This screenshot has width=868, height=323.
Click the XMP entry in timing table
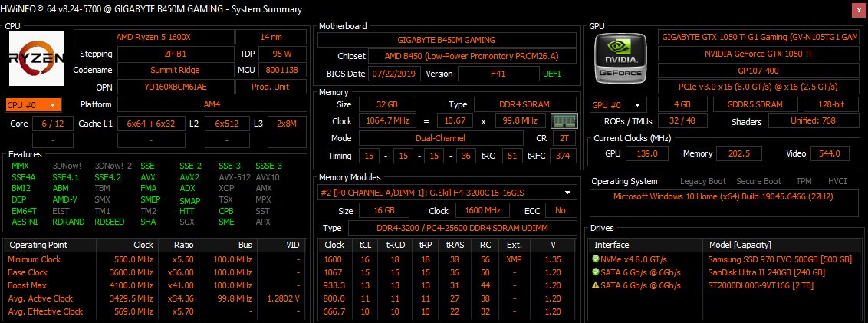click(514, 259)
